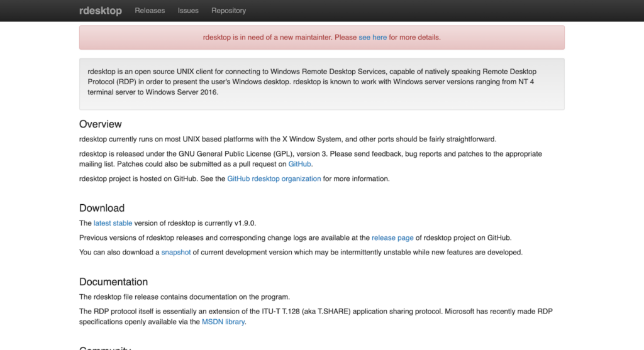The width and height of the screenshot is (644, 350).
Task: Click the rdesktop brand name in navbar
Action: 101,11
